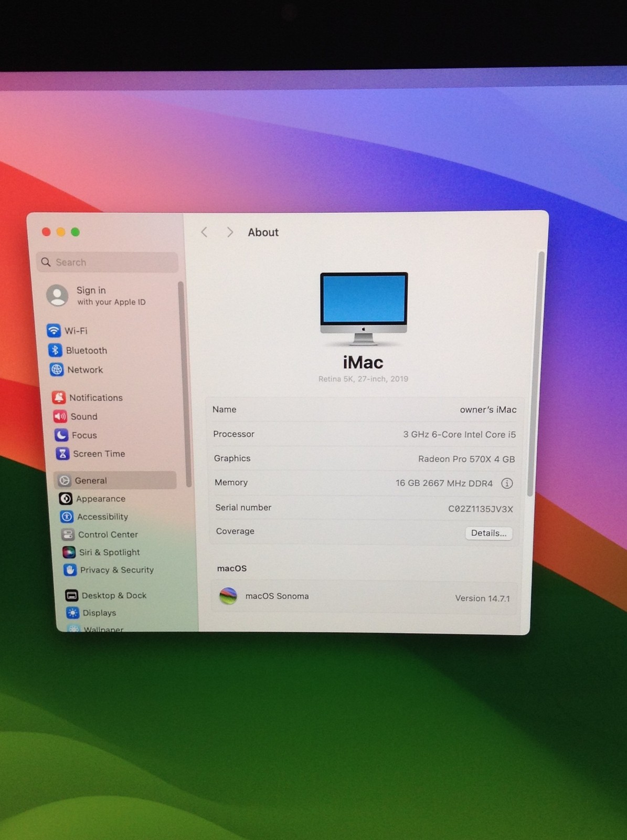Screen dimensions: 627x840
Task: Click the Version 14.7.1 text
Action: tap(482, 598)
